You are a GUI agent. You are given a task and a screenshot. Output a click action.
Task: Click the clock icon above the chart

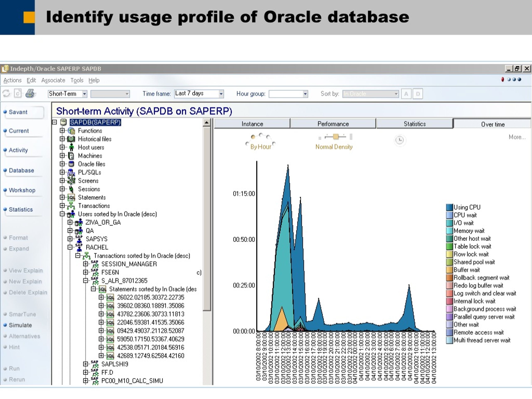[x=400, y=140]
